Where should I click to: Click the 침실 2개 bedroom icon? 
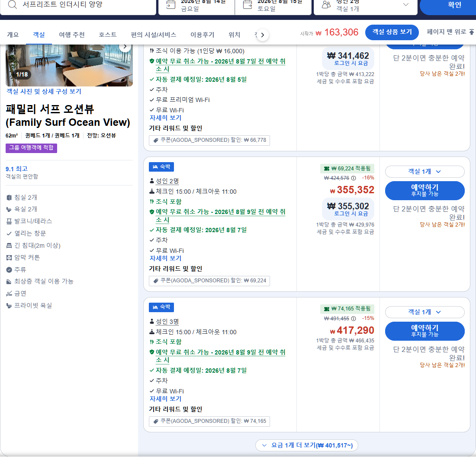(x=9, y=198)
